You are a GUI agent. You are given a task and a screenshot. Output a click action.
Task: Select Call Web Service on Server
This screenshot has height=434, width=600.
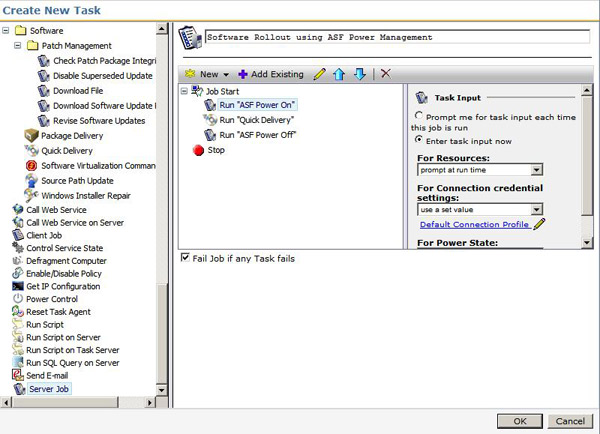coord(75,222)
